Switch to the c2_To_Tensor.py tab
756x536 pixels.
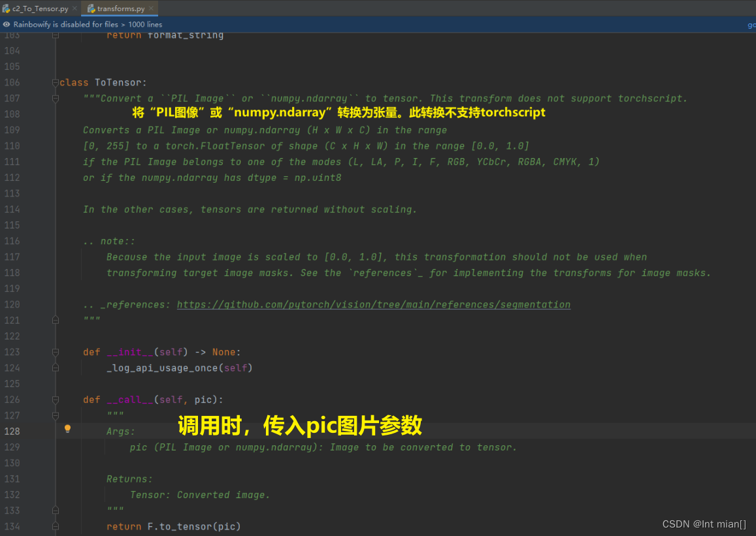coord(39,8)
